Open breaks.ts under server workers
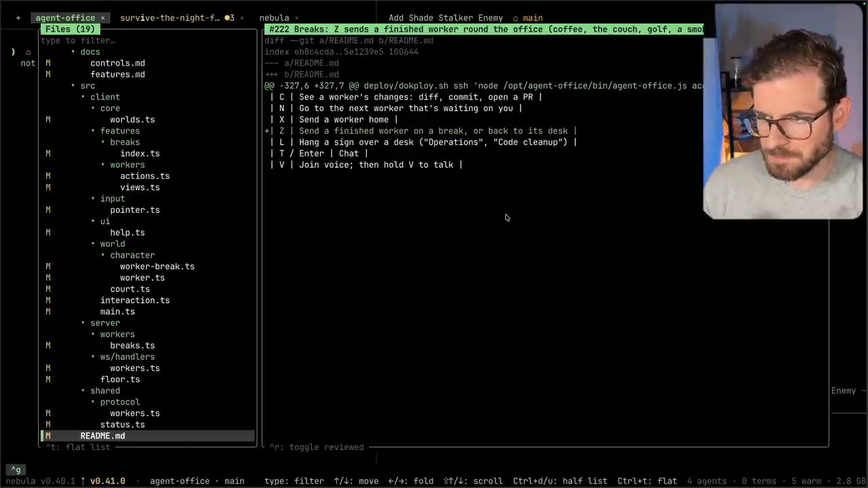 (132, 346)
